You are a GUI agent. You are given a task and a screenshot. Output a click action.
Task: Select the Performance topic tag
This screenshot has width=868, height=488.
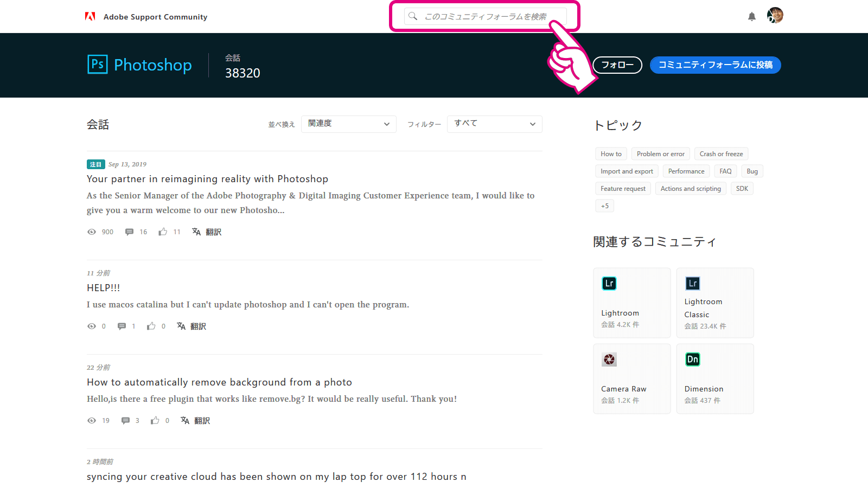click(x=686, y=171)
